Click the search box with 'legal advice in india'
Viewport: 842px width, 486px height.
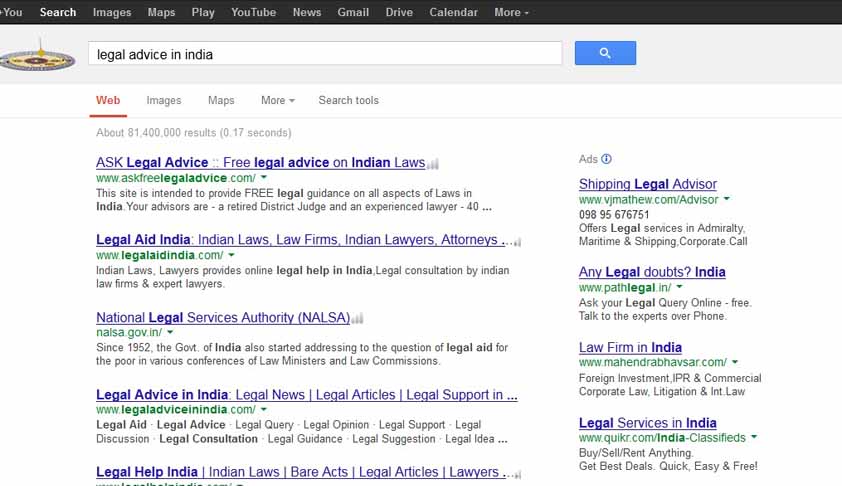(x=324, y=54)
